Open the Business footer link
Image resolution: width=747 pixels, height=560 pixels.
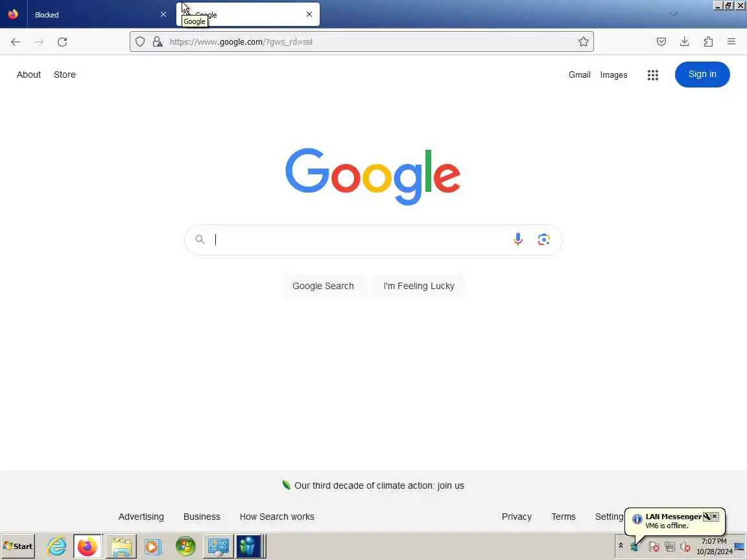pyautogui.click(x=202, y=517)
